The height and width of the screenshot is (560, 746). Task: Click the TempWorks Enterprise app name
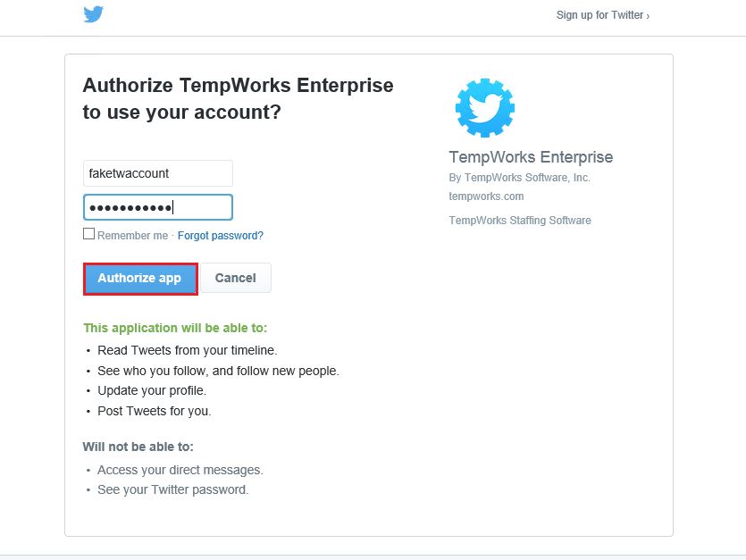click(x=531, y=157)
